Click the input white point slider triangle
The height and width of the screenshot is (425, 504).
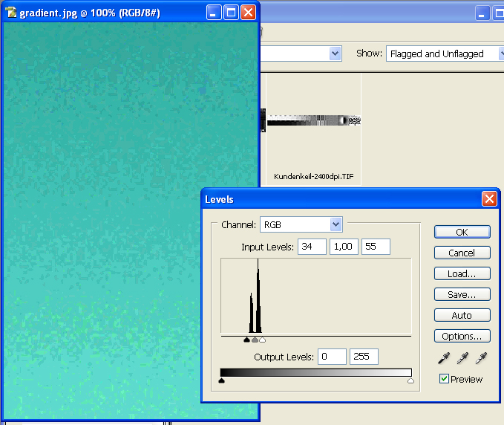(x=262, y=340)
